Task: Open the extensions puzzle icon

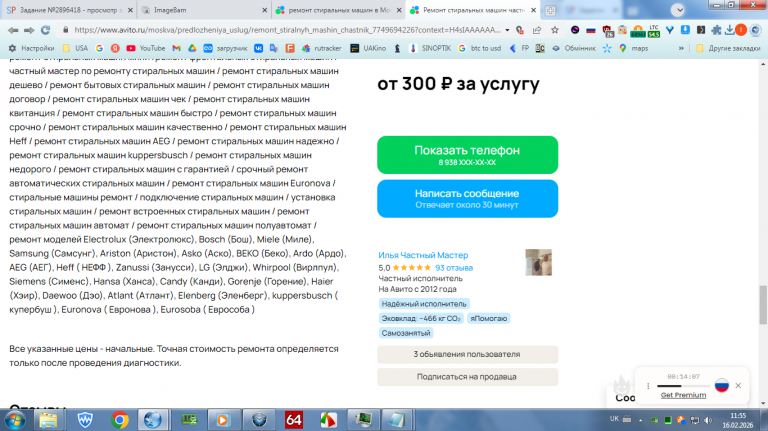Action: (x=716, y=30)
